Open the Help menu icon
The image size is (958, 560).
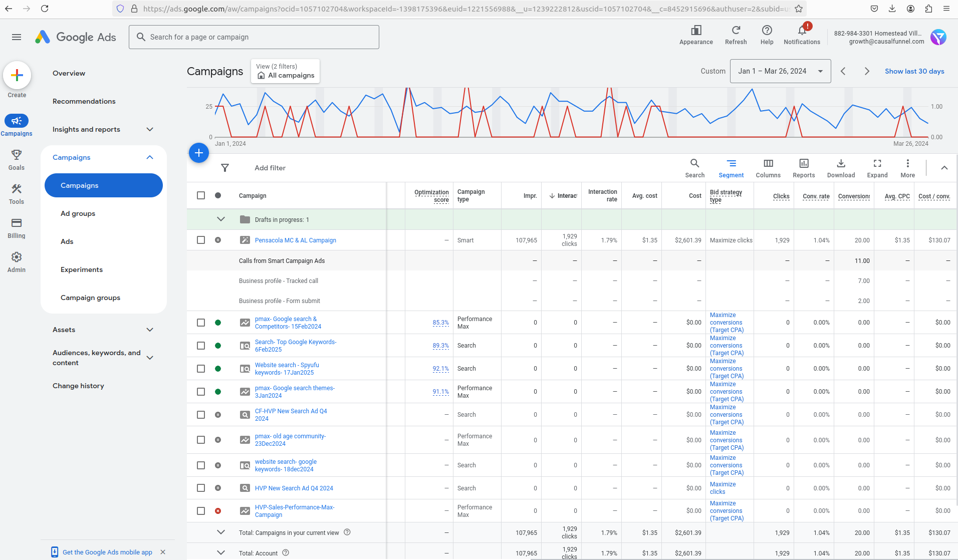coord(767,36)
